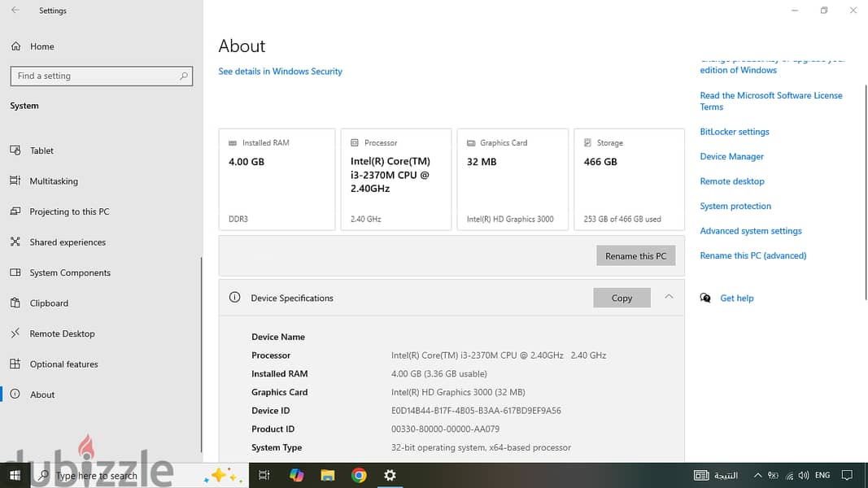Viewport: 868px width, 488px height.
Task: Click See details in Windows Security link
Action: pyautogui.click(x=280, y=72)
